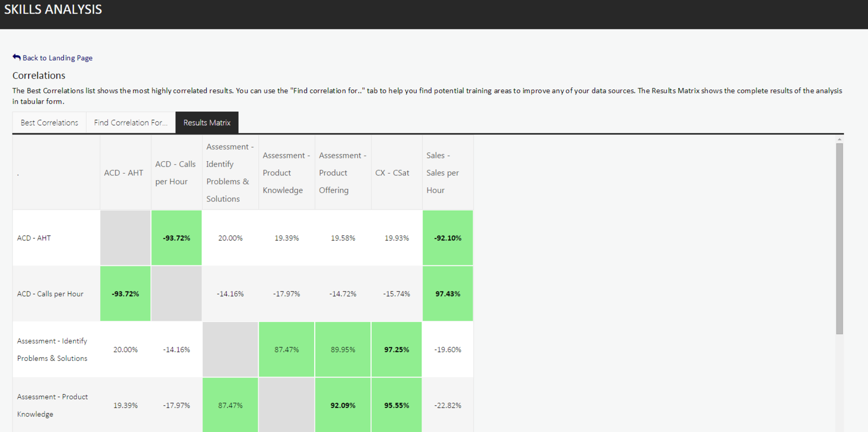The image size is (868, 432).
Task: Open Back to Landing Page link
Action: click(57, 58)
